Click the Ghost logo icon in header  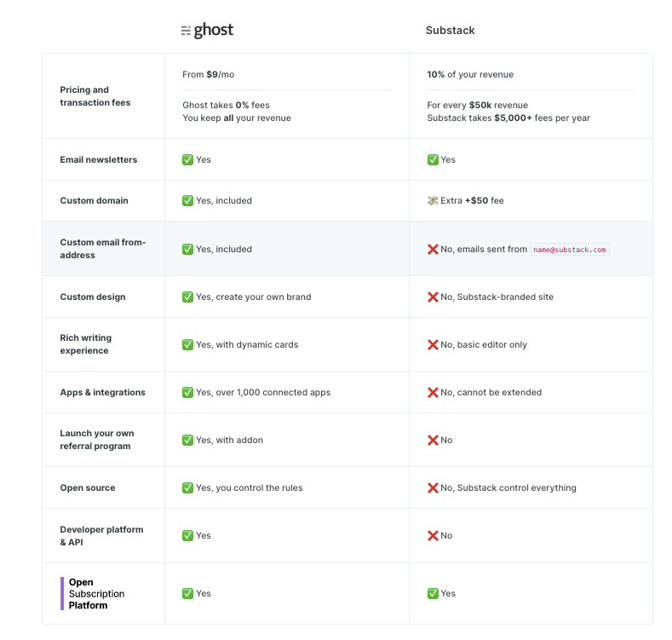click(x=186, y=31)
